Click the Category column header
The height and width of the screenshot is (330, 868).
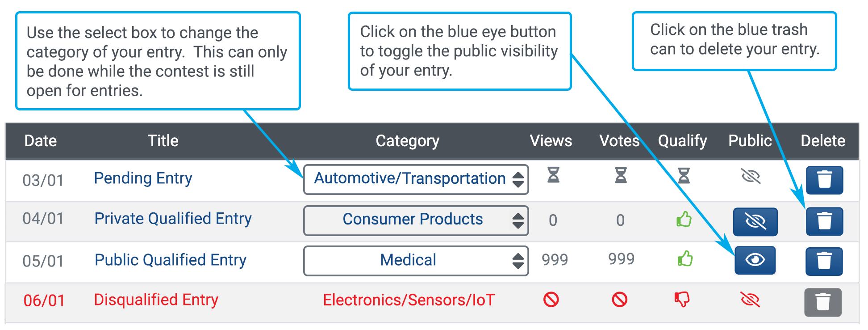[407, 141]
